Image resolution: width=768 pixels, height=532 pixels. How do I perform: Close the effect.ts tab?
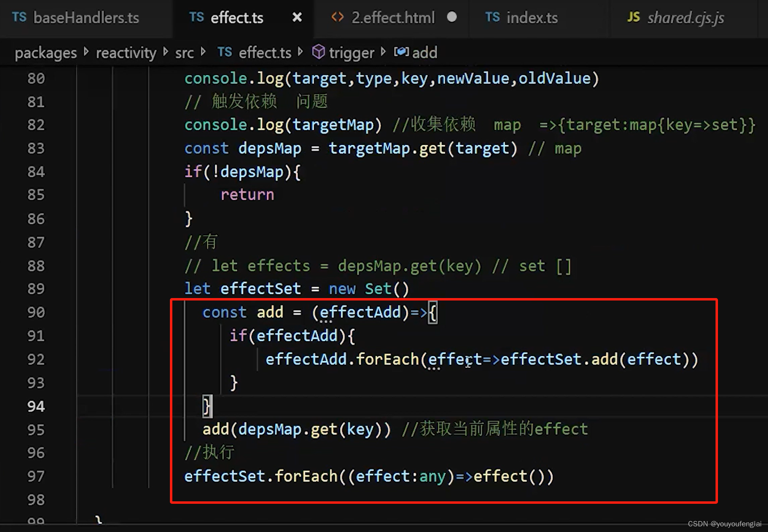click(297, 17)
